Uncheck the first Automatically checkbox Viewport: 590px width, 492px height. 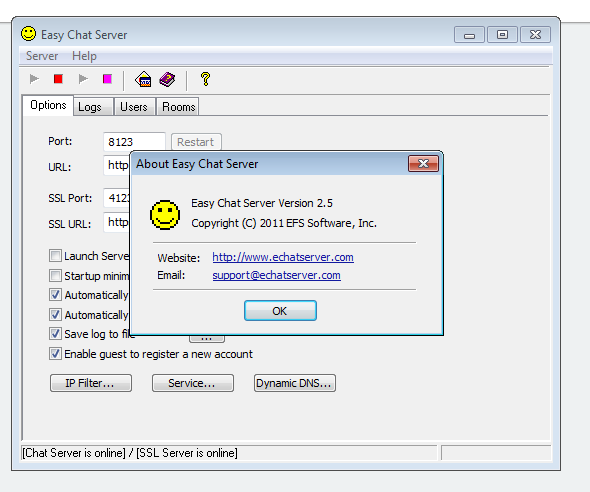[x=55, y=295]
